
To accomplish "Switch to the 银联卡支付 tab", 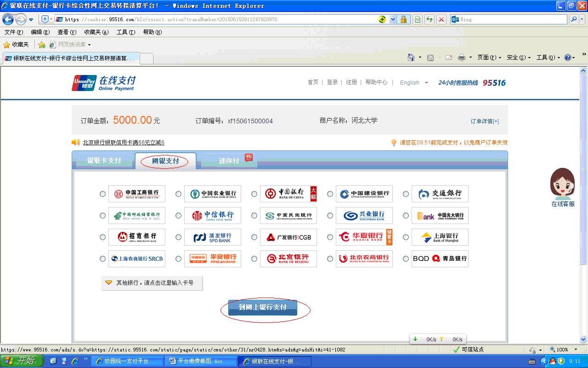I will pyautogui.click(x=104, y=161).
